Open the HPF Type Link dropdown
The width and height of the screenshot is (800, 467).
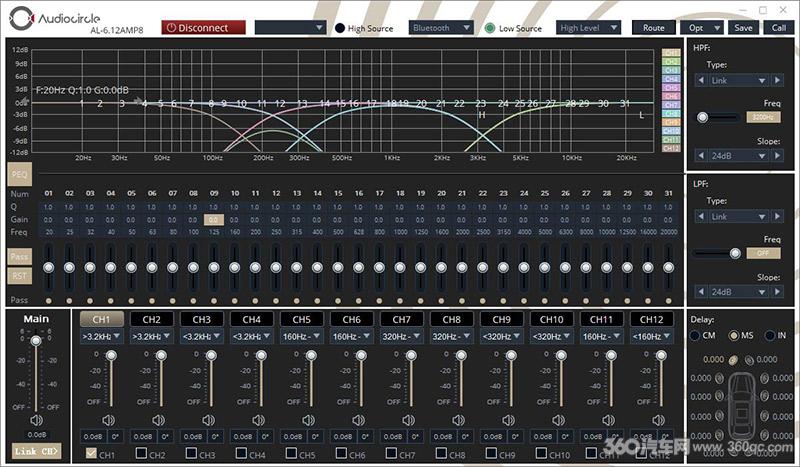pyautogui.click(x=739, y=80)
